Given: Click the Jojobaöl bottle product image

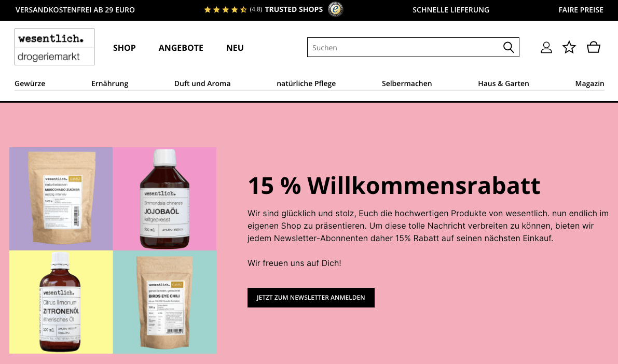Looking at the screenshot, I should pos(164,199).
